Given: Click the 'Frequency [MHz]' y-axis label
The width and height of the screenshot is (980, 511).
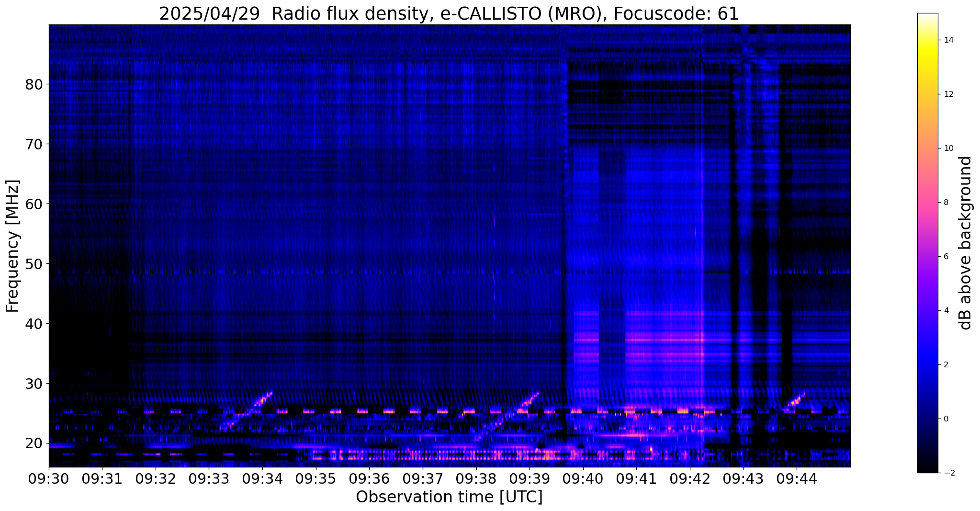Looking at the screenshot, I should click(x=13, y=246).
